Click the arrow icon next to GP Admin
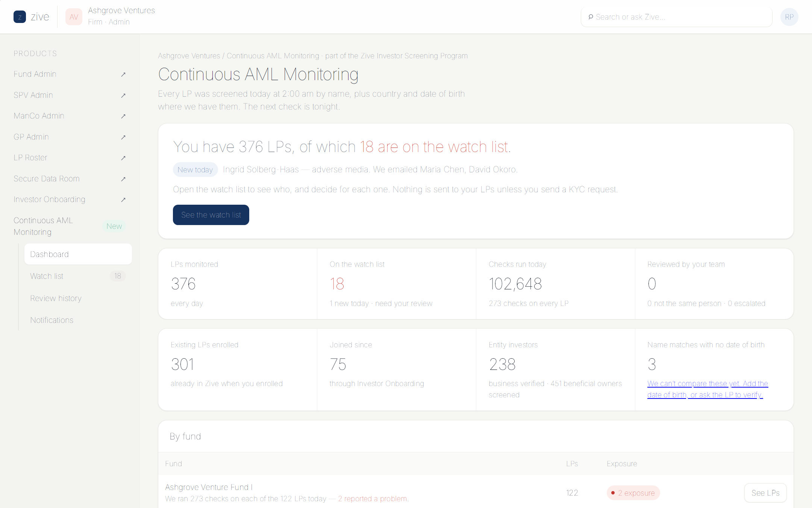This screenshot has width=812, height=508. click(123, 137)
